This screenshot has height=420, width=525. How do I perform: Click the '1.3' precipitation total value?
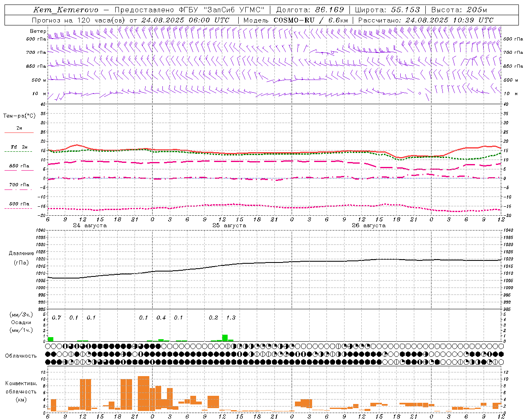click(231, 318)
